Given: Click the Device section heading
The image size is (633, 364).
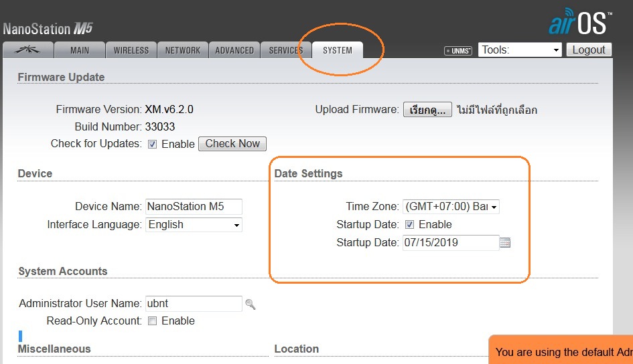Looking at the screenshot, I should coord(35,173).
